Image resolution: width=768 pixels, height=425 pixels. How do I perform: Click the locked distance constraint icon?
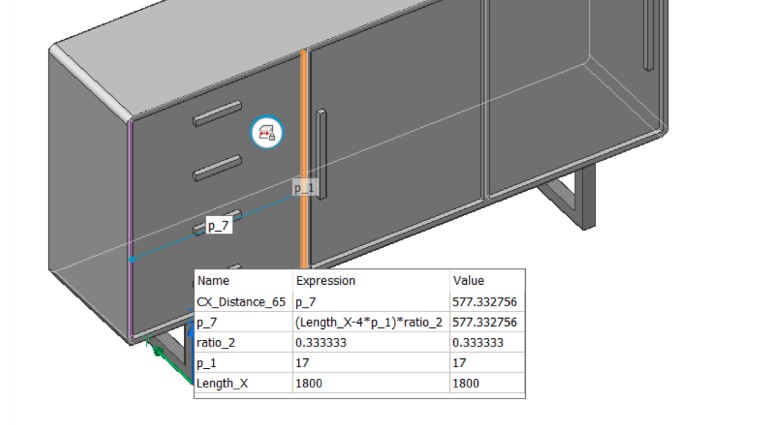pos(267,133)
